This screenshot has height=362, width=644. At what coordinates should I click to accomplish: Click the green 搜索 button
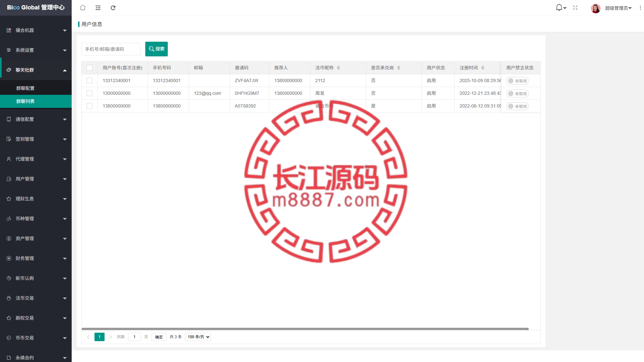156,49
